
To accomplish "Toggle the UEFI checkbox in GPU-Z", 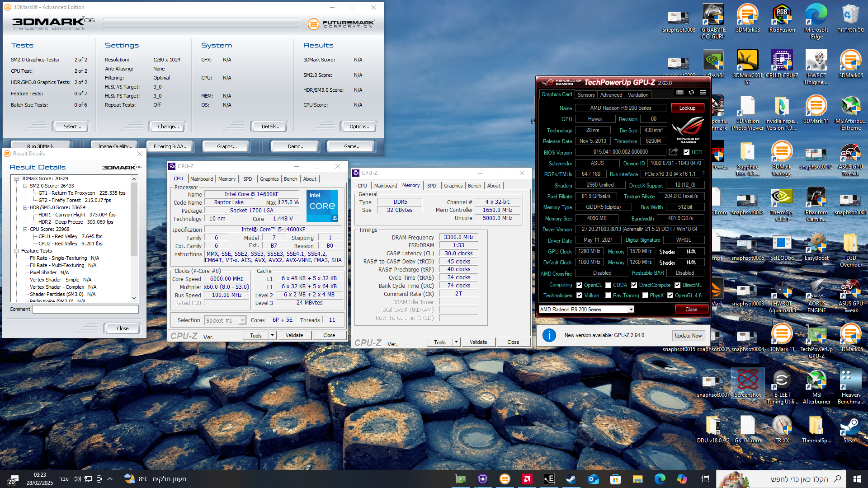I will (x=687, y=152).
